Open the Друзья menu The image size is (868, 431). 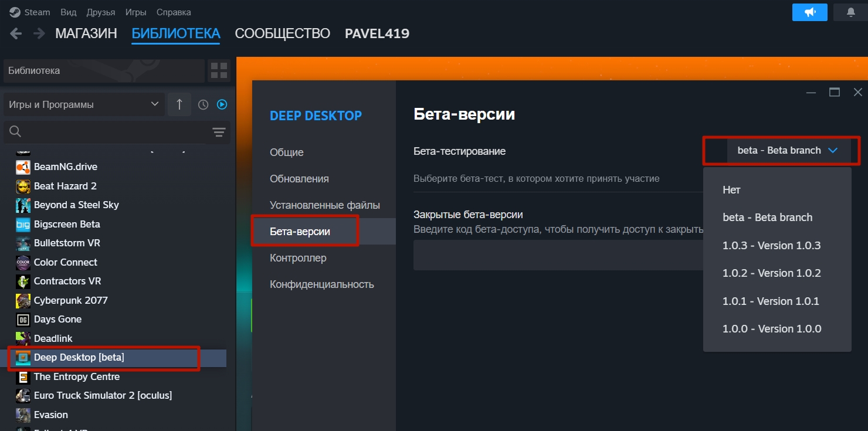[x=101, y=12]
